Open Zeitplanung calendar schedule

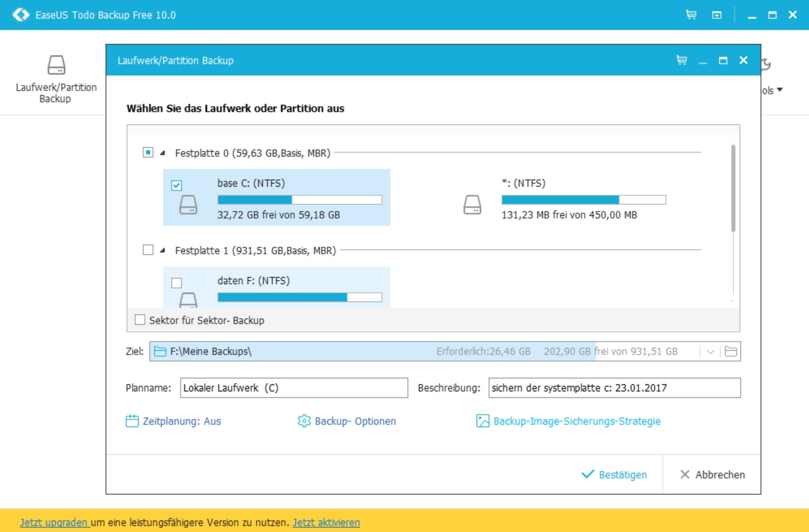click(x=132, y=421)
